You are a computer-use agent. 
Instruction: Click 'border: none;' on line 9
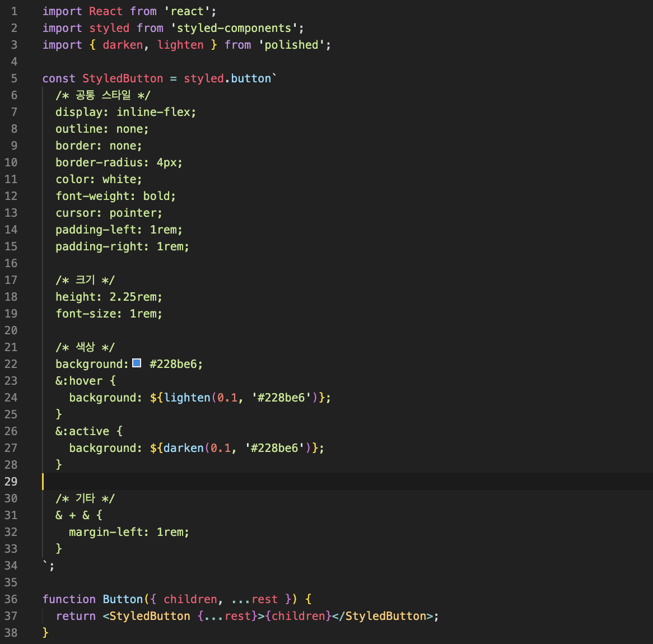pos(99,146)
